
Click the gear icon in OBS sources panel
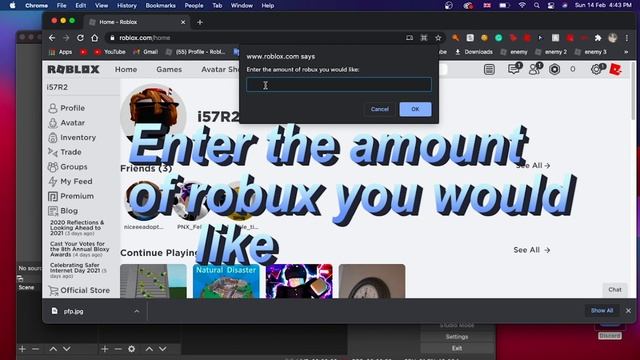pyautogui.click(x=131, y=349)
